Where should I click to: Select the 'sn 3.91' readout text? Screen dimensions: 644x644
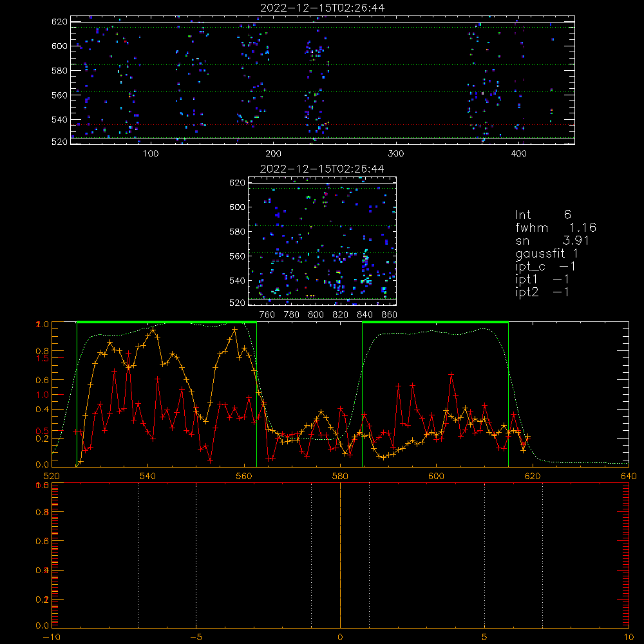tap(552, 240)
